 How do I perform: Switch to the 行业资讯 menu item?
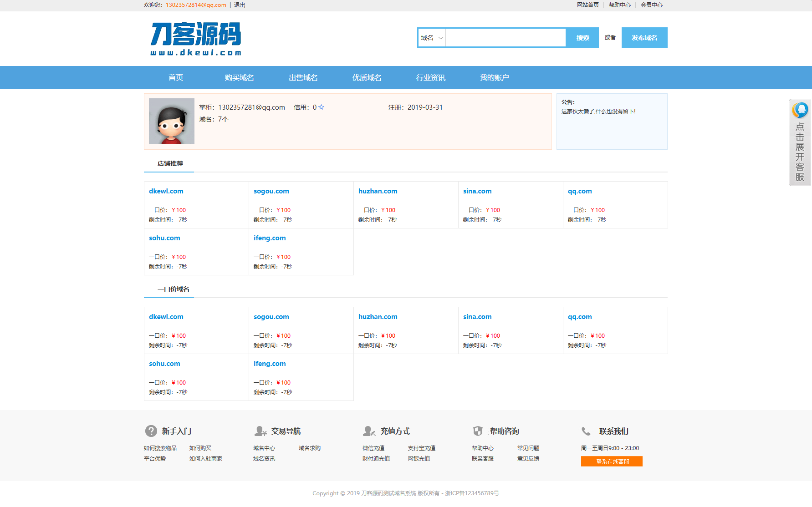(x=431, y=77)
